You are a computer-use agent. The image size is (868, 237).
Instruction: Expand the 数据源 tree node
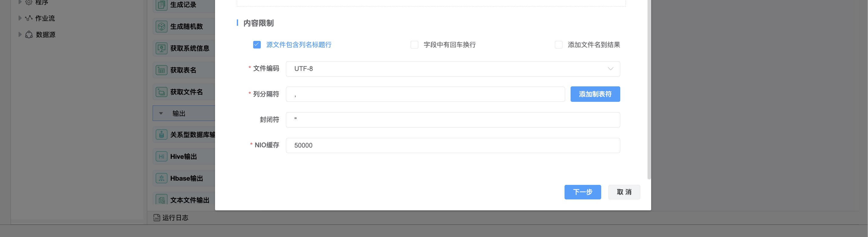coord(20,34)
